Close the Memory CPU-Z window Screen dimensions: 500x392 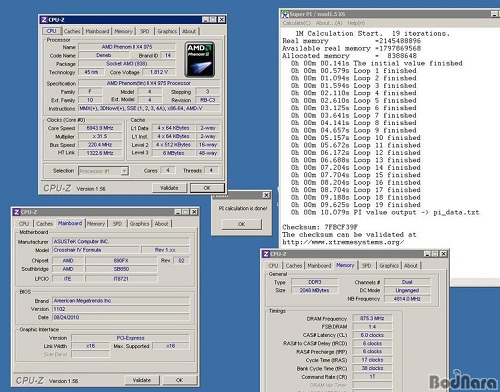pyautogui.click(x=443, y=254)
